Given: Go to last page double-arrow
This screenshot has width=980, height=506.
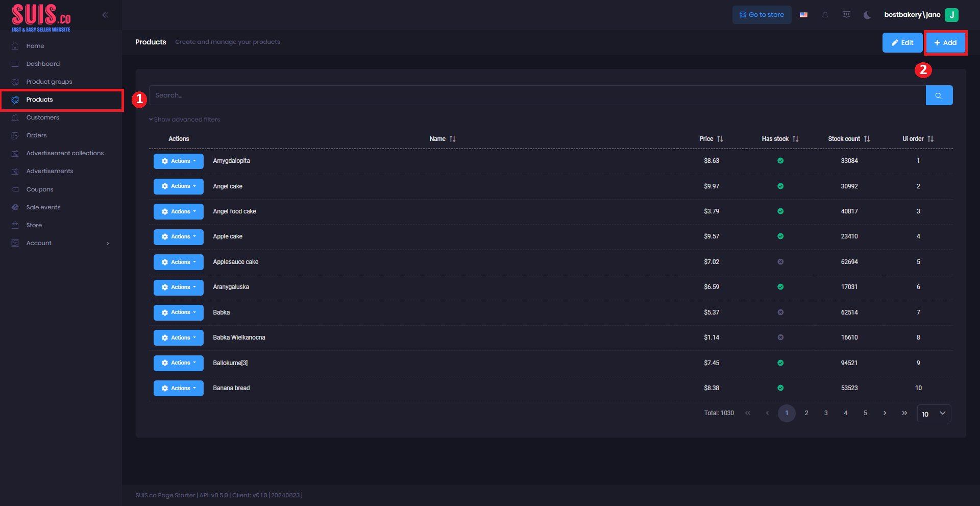Looking at the screenshot, I should [x=904, y=413].
